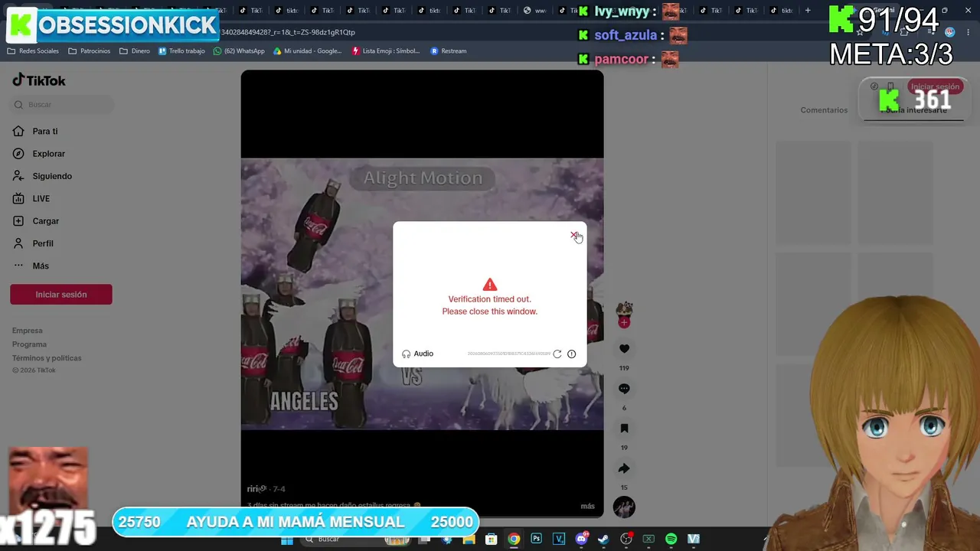Open the info icon in verification dialog

[571, 354]
